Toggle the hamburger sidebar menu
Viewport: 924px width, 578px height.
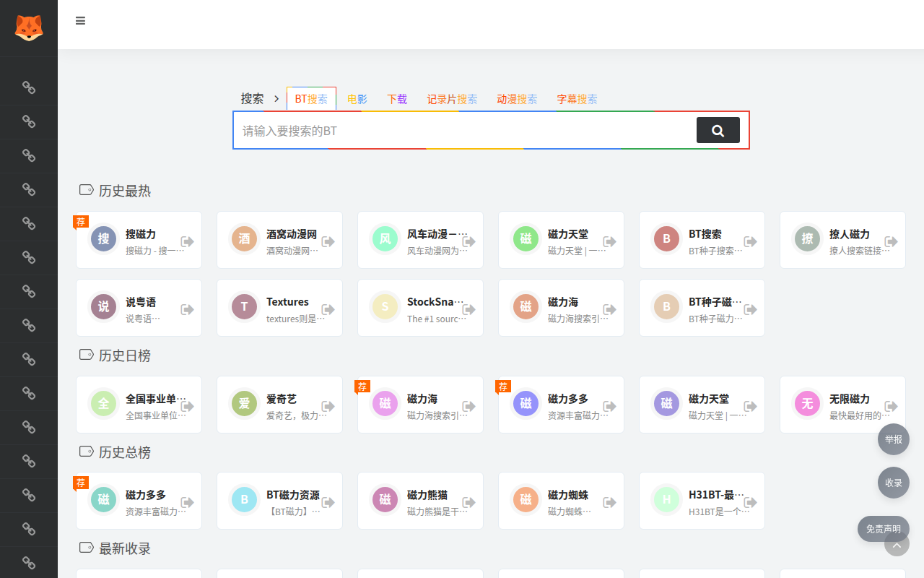click(x=80, y=21)
